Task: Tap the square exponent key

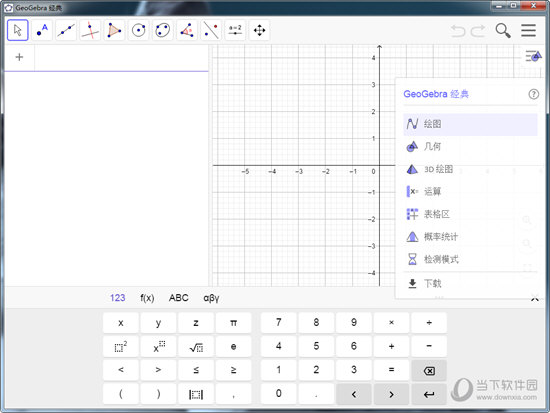Action: [121, 347]
